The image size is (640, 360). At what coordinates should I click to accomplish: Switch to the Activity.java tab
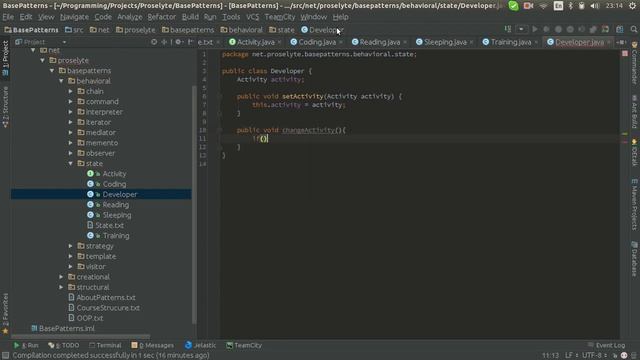tap(256, 42)
